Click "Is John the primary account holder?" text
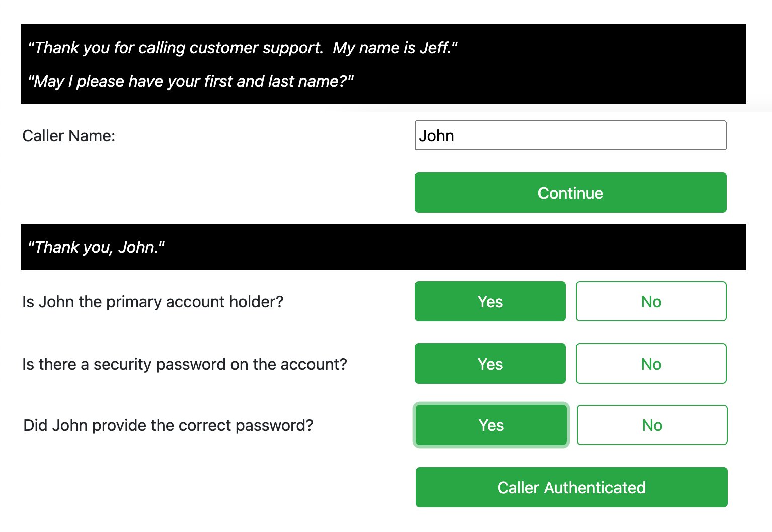 tap(153, 302)
